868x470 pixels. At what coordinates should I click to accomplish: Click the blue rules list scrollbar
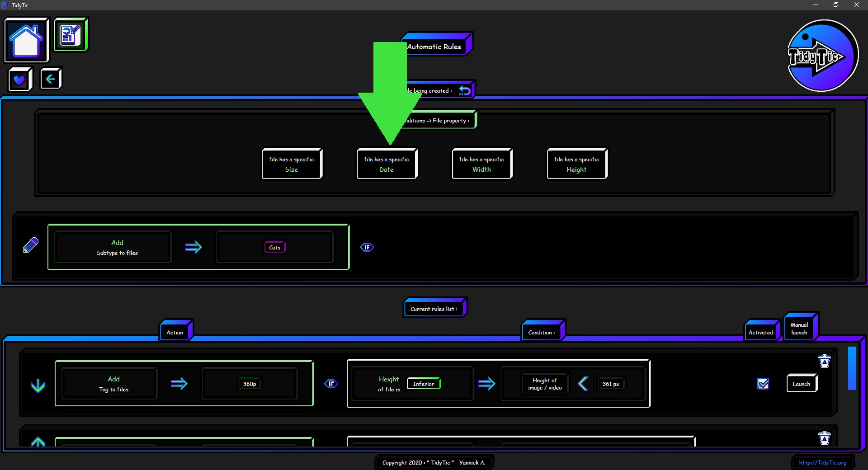[852, 368]
